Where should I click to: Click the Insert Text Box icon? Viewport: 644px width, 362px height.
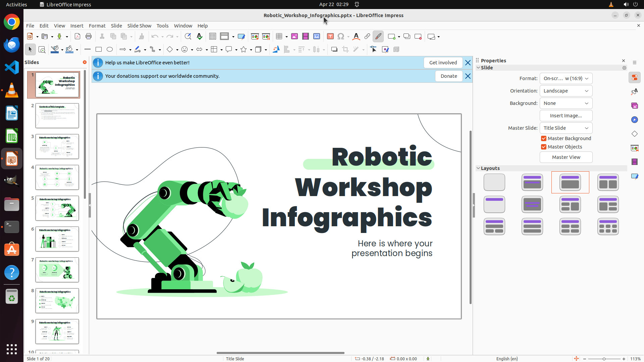[x=330, y=37]
